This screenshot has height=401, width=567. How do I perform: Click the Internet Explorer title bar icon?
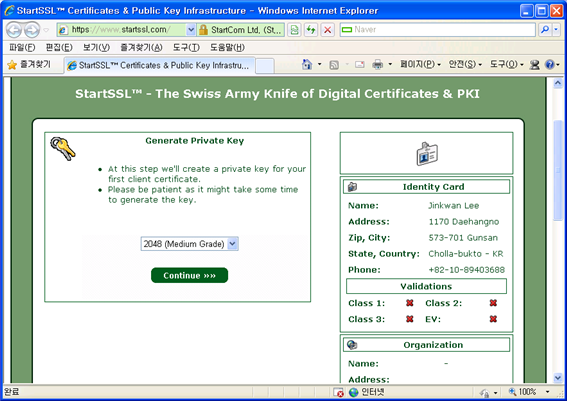click(9, 10)
